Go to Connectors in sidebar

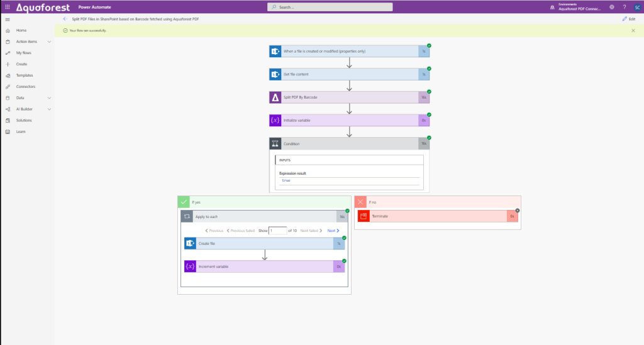[x=25, y=87]
